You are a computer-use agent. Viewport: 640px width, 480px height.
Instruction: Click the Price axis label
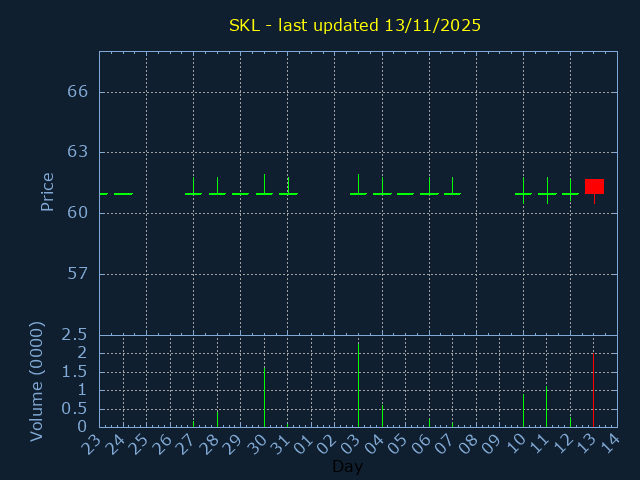click(47, 192)
